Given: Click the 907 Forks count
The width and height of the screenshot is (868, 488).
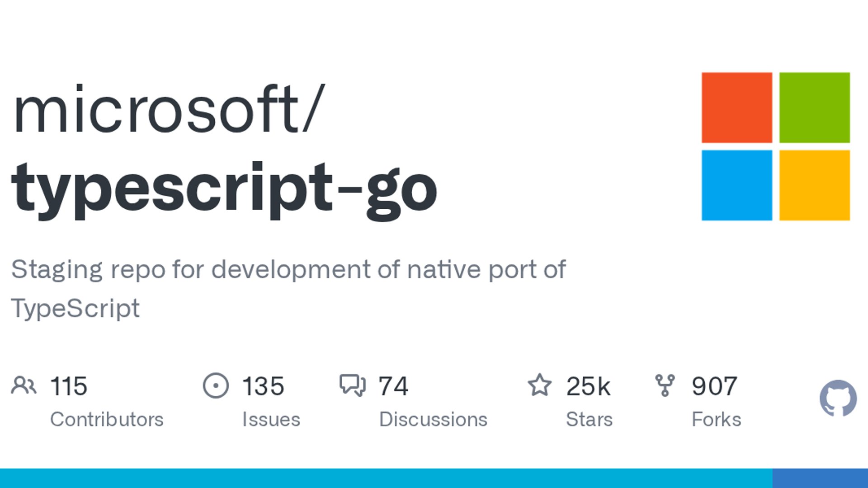Looking at the screenshot, I should (714, 386).
